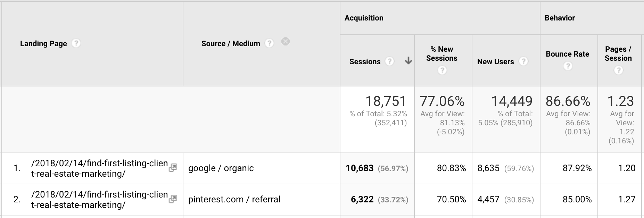Open second row landing page link
Image resolution: width=644 pixels, height=218 pixels.
tap(99, 200)
